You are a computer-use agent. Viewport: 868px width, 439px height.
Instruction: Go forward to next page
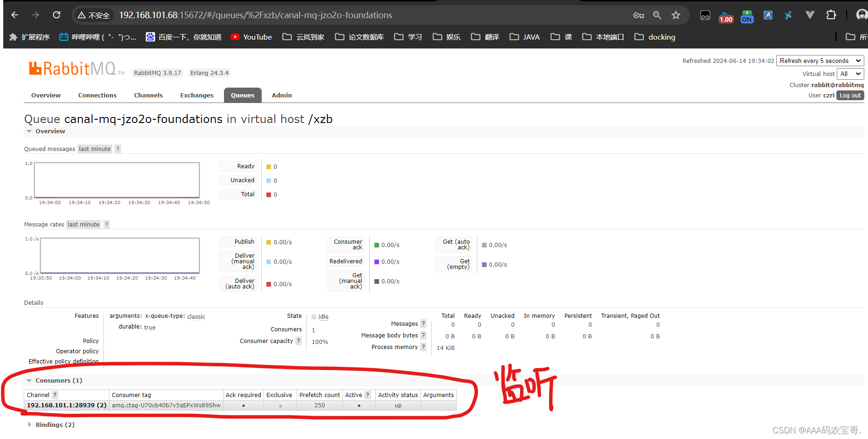coord(35,15)
